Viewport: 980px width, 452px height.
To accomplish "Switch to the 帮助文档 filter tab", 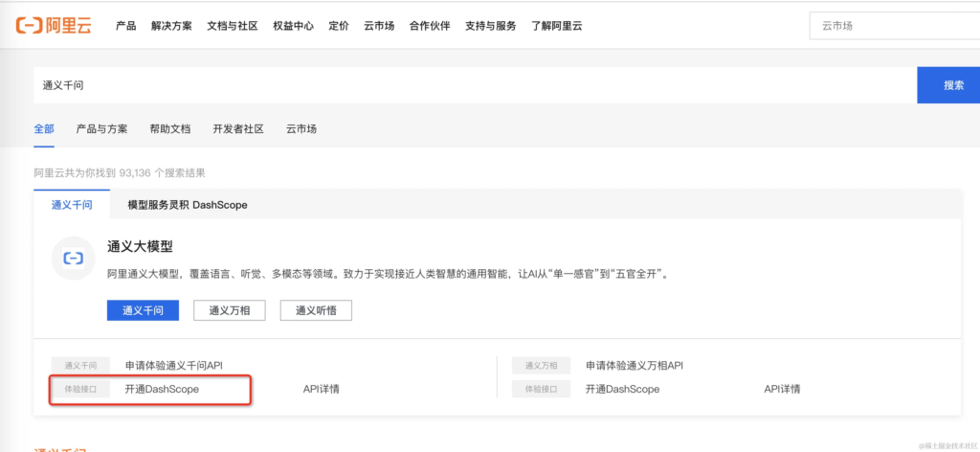I will point(169,128).
